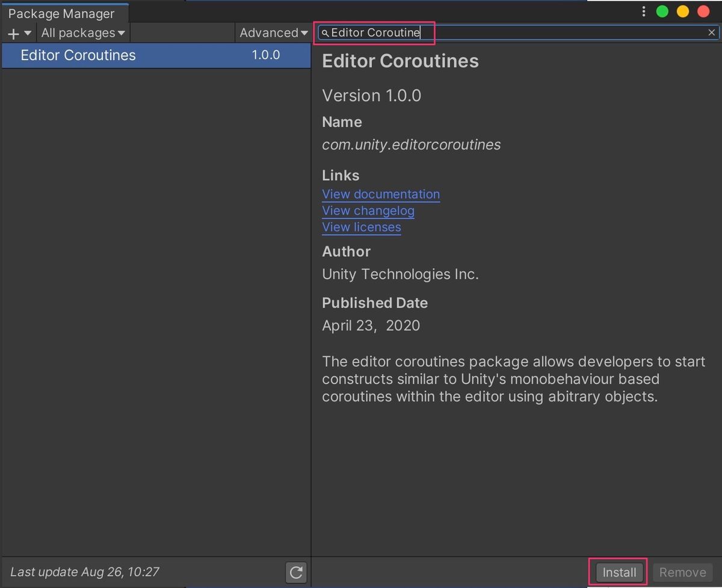Click the April 23, 2020 published date
Image resolution: width=722 pixels, height=588 pixels.
(x=371, y=326)
